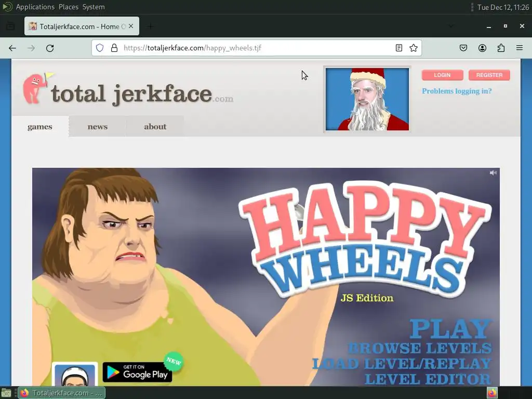532x399 pixels.
Task: Open the extensions puzzle icon
Action: point(501,48)
